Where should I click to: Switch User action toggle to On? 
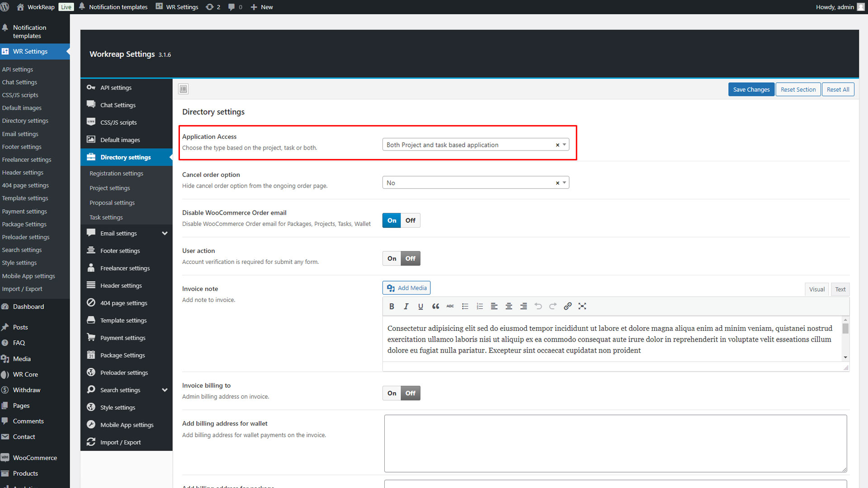tap(392, 258)
